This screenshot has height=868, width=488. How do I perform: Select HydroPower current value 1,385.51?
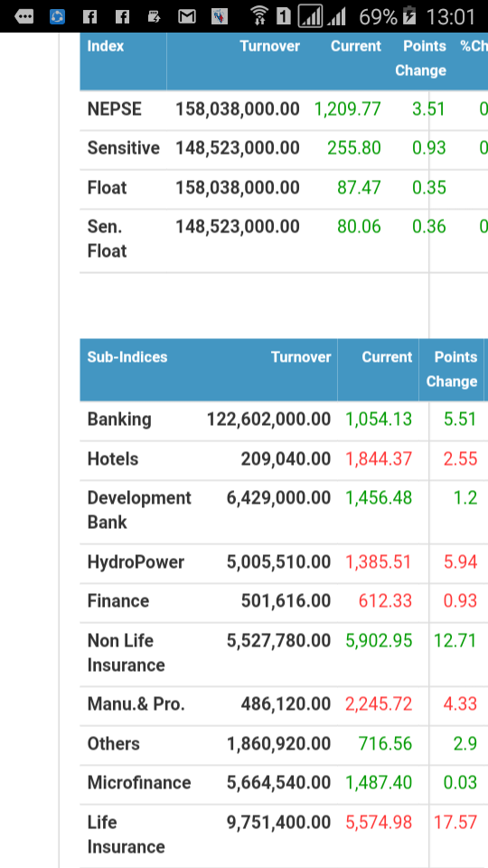379,562
